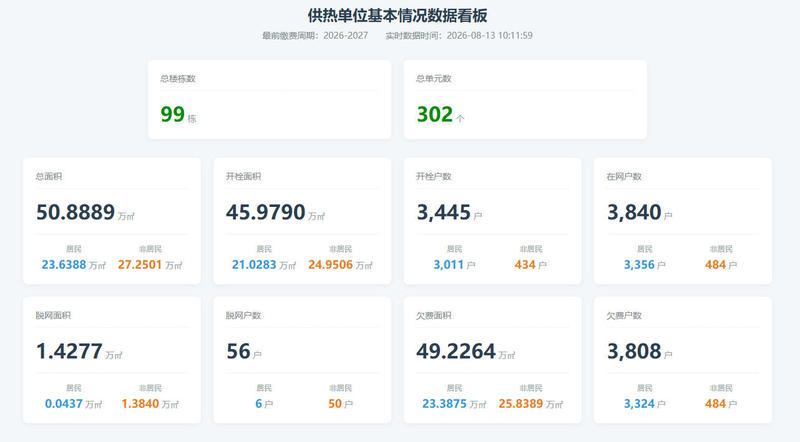The image size is (800, 442).
Task: Click the 484 value in 欠费户数 card
Action: (715, 404)
